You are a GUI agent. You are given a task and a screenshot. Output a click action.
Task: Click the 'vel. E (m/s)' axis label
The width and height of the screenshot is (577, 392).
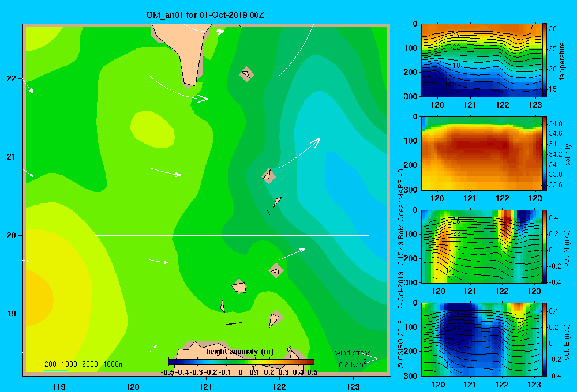coord(567,341)
